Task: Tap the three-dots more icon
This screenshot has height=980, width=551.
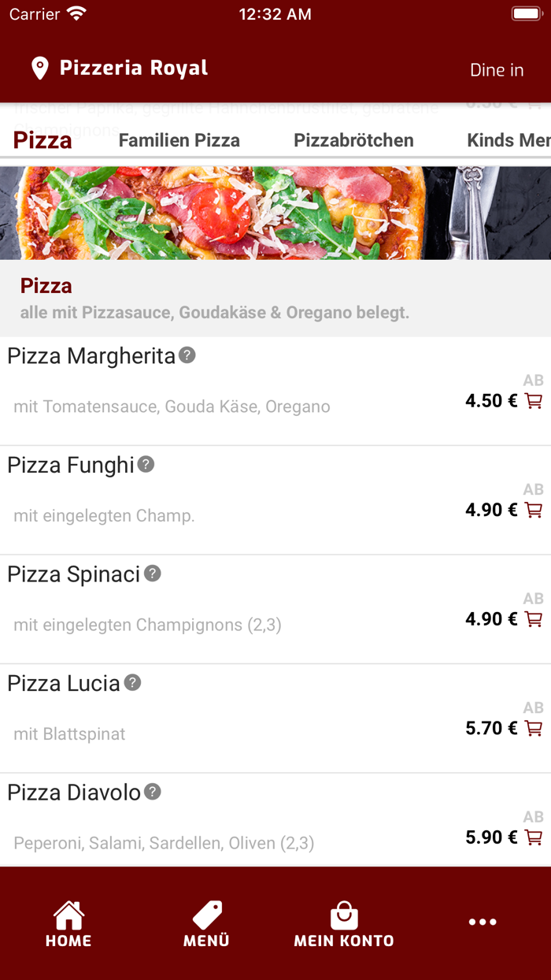Action: tap(482, 922)
